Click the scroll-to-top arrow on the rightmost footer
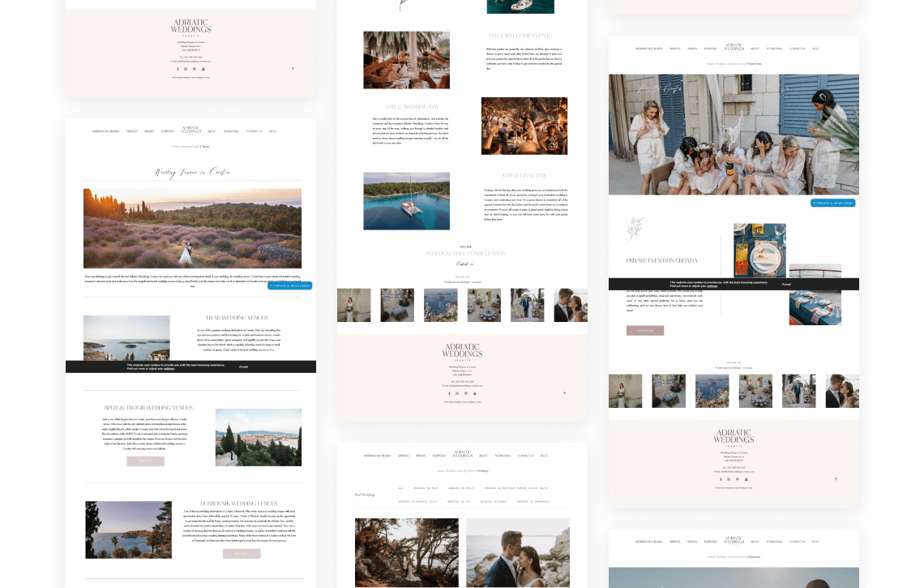Viewport: 924px width, 588px height. (836, 479)
